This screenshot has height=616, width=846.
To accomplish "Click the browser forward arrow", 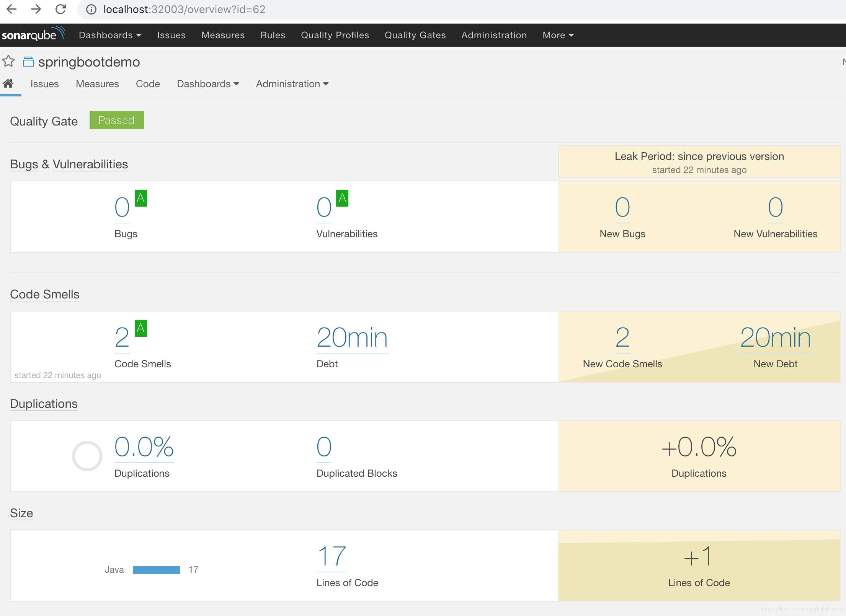I will 36,9.
